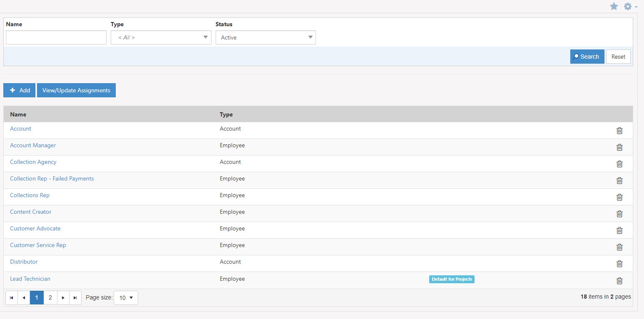Delete the Account role using its trash icon
The width and height of the screenshot is (644, 319).
click(x=619, y=130)
